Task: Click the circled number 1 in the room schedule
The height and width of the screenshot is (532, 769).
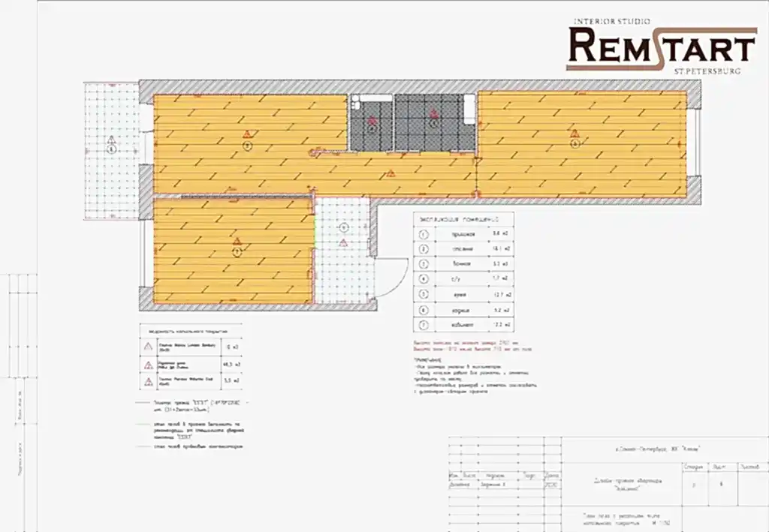Action: tap(424, 234)
